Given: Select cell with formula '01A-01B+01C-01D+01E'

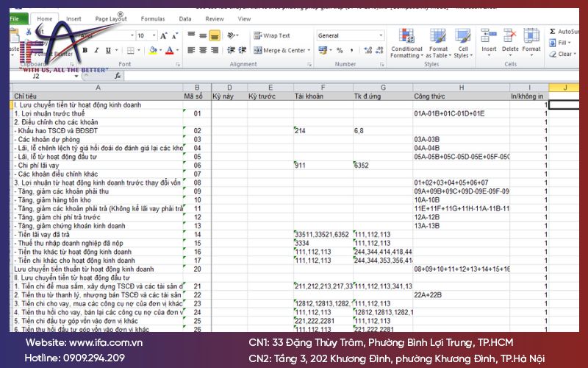Looking at the screenshot, I should pos(462,113).
